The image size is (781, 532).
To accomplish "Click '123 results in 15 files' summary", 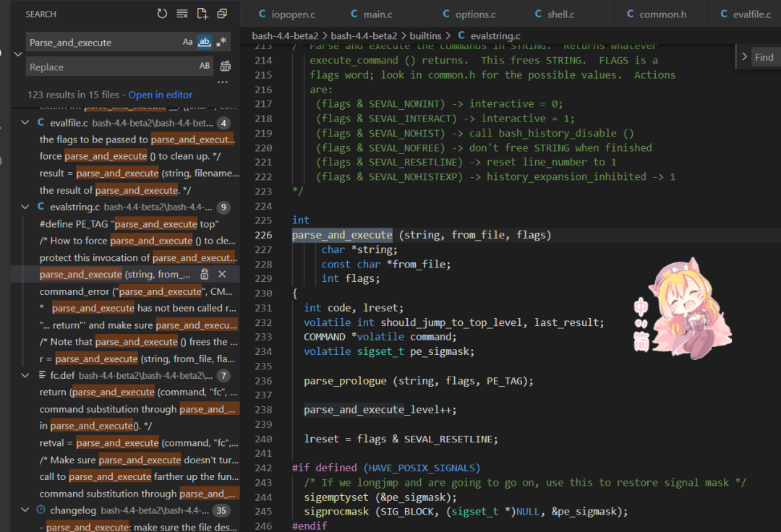I will (x=73, y=95).
